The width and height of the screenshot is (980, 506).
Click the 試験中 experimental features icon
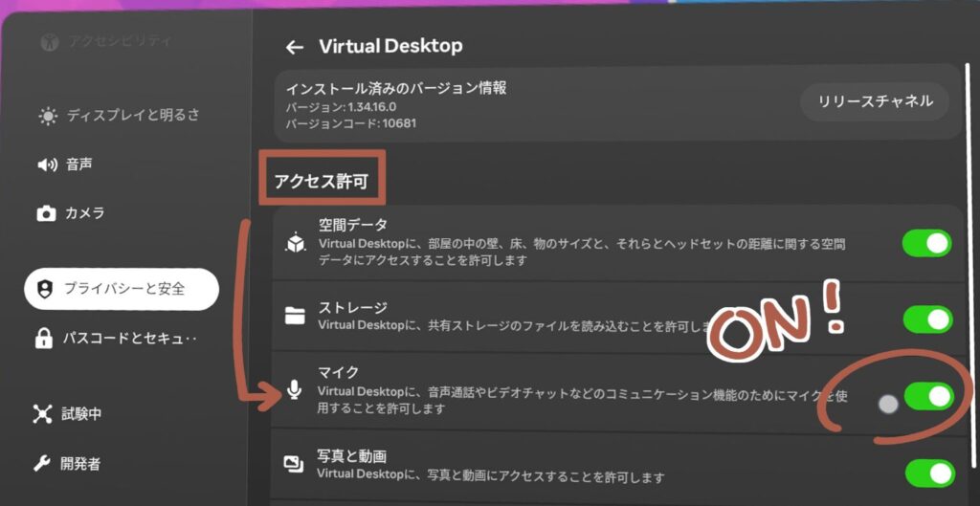click(x=43, y=414)
